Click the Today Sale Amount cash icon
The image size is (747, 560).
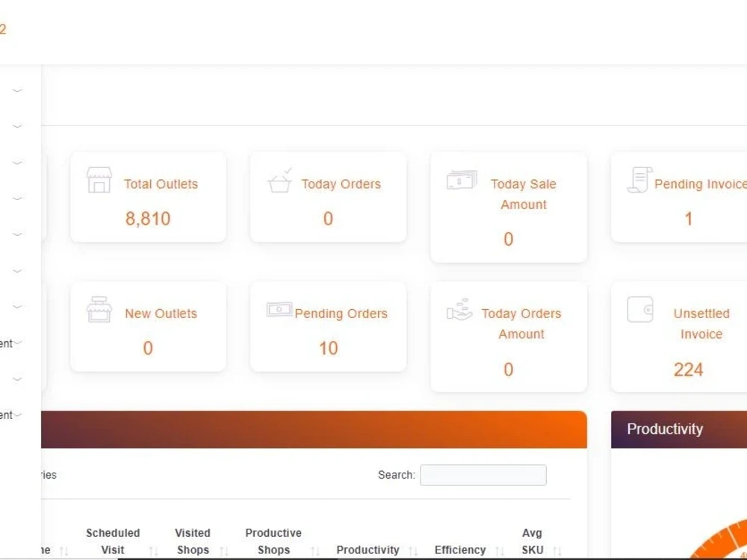point(461,180)
